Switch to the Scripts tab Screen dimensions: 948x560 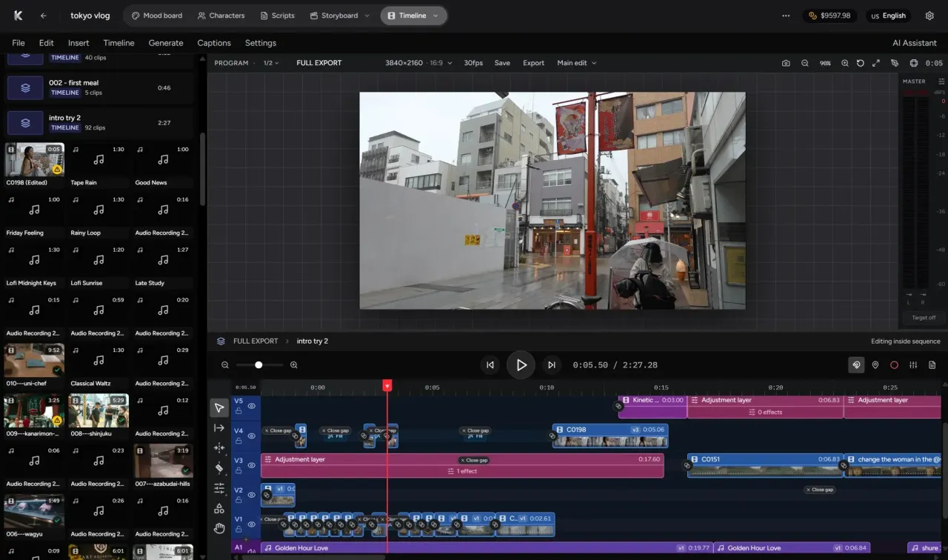click(x=278, y=16)
